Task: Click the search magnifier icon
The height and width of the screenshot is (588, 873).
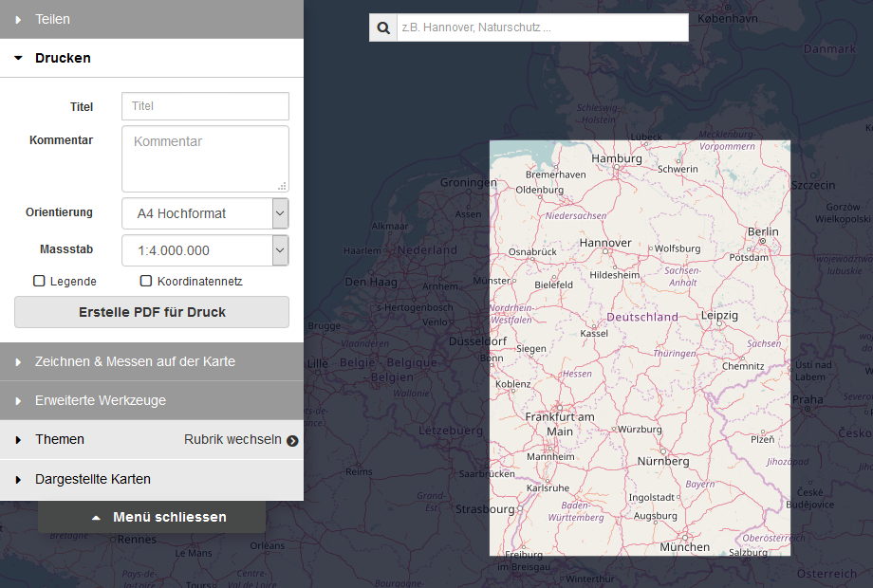Action: point(382,27)
